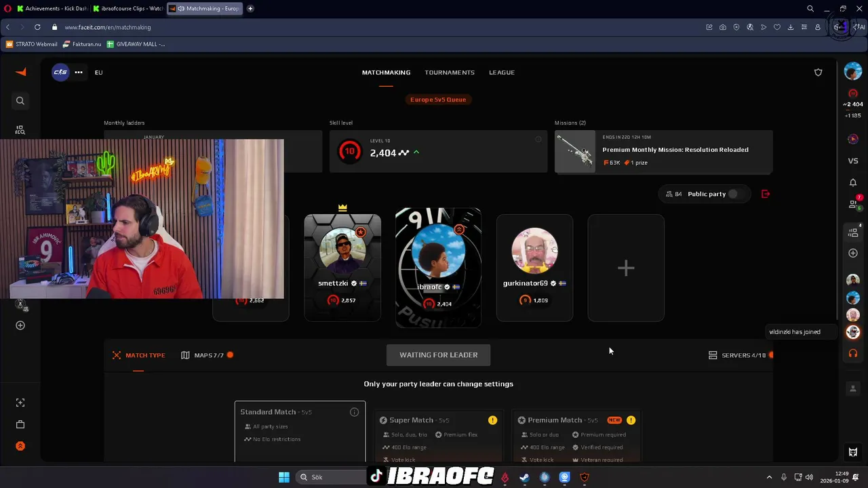The width and height of the screenshot is (868, 488).
Task: Click the add-to-party plus circle in right sidebar
Action: [x=853, y=253]
